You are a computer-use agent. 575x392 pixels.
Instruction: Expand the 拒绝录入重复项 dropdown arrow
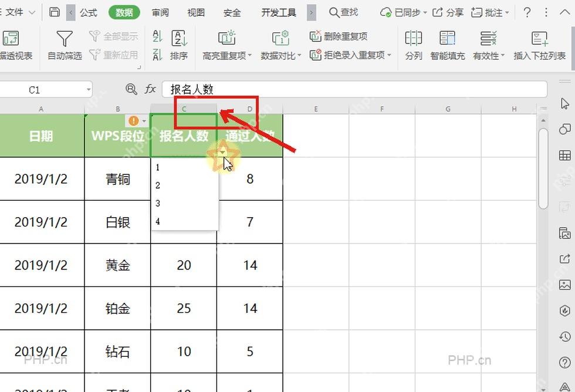point(389,55)
